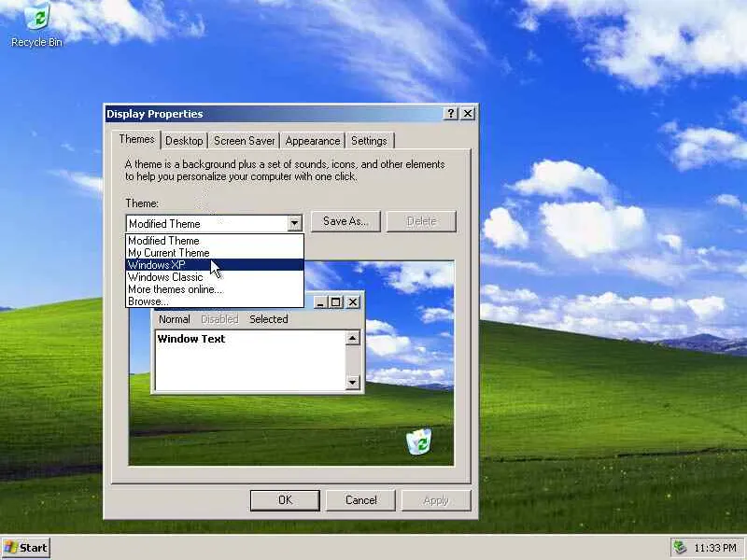Click the network icon in system tray

pyautogui.click(x=680, y=548)
